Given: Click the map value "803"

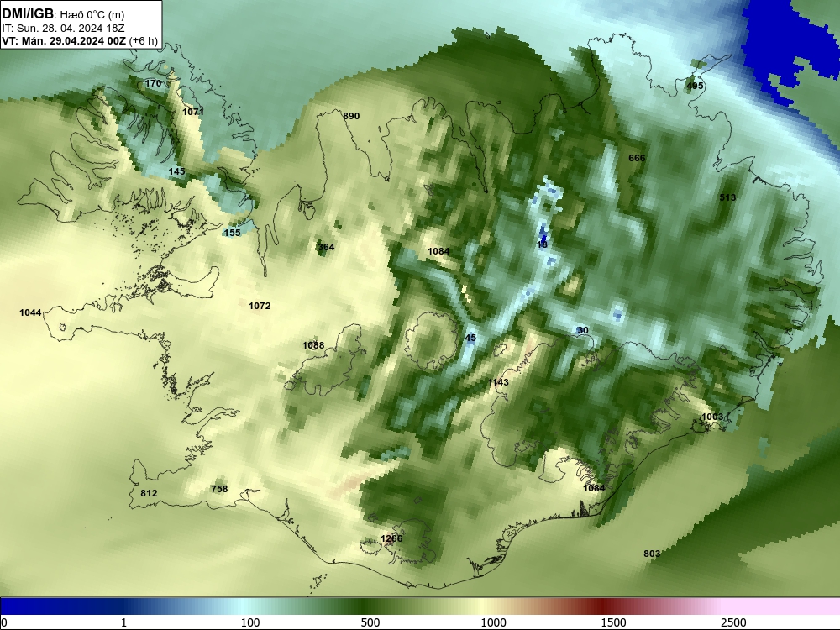Looking at the screenshot, I should (652, 554).
